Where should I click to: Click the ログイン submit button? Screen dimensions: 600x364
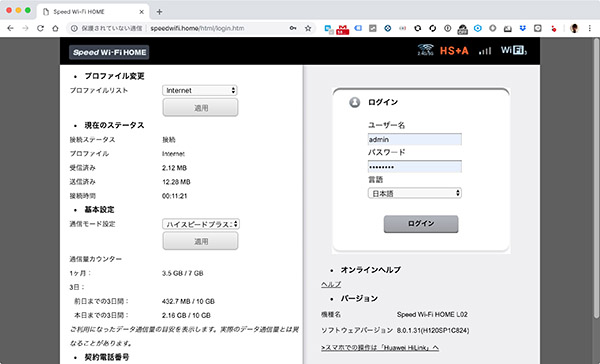(421, 224)
